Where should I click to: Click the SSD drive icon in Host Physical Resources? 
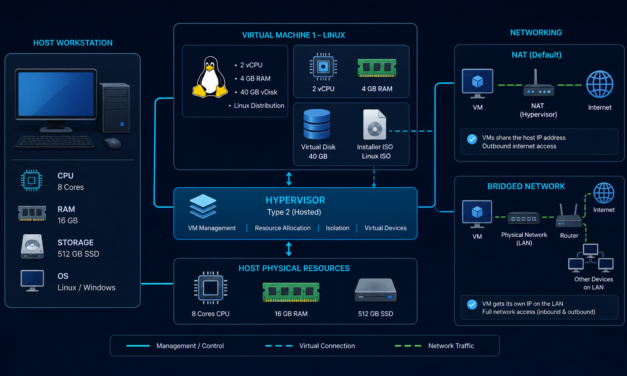(x=375, y=290)
